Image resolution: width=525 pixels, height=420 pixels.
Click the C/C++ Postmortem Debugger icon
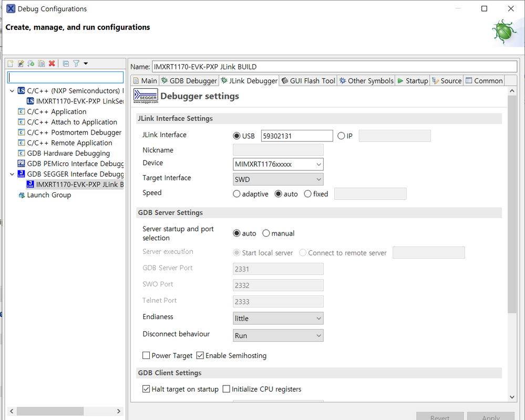[21, 132]
